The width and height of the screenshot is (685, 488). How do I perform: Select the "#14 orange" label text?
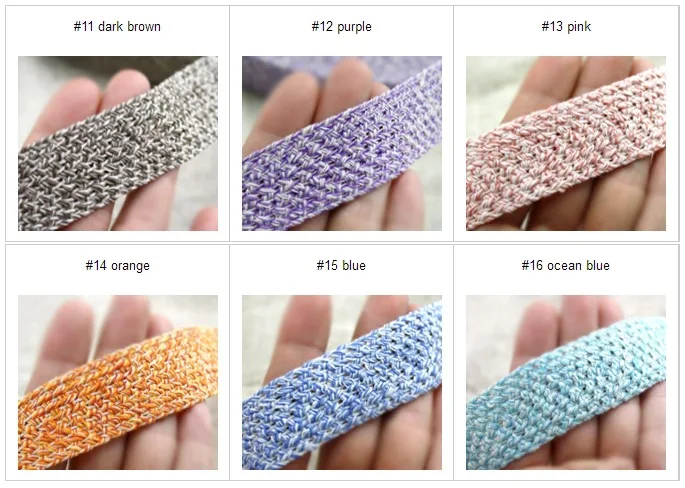tap(118, 266)
